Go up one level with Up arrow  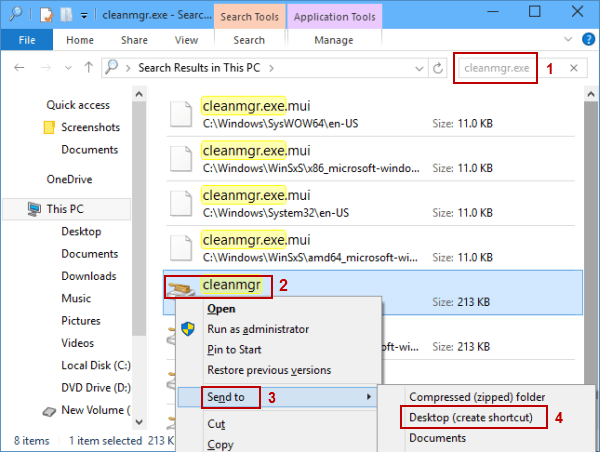coord(88,68)
